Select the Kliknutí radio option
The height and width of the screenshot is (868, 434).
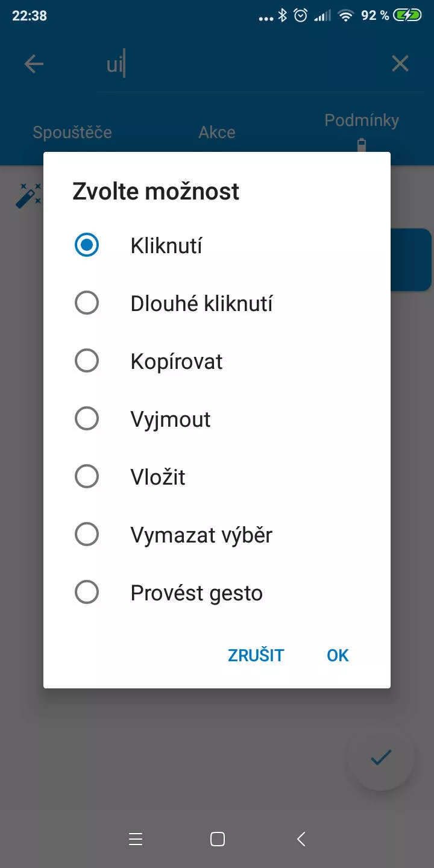point(217,246)
